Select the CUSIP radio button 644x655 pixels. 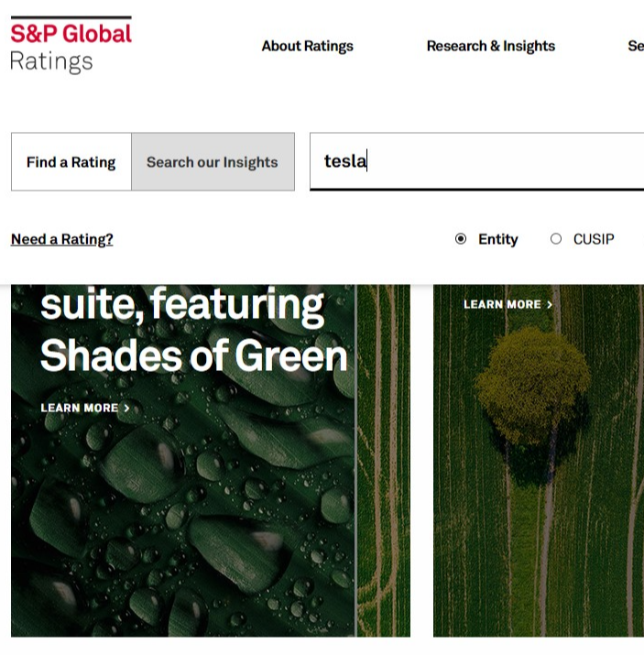[556, 239]
